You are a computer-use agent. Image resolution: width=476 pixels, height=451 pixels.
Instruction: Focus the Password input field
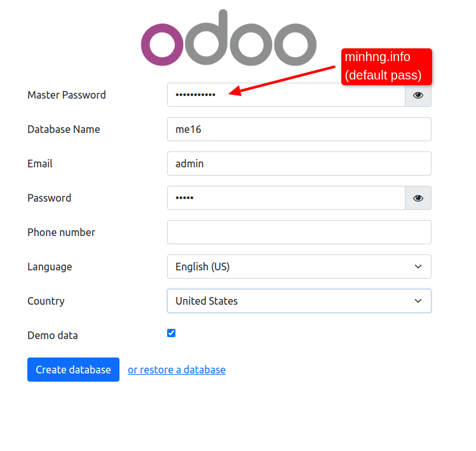[x=286, y=198]
